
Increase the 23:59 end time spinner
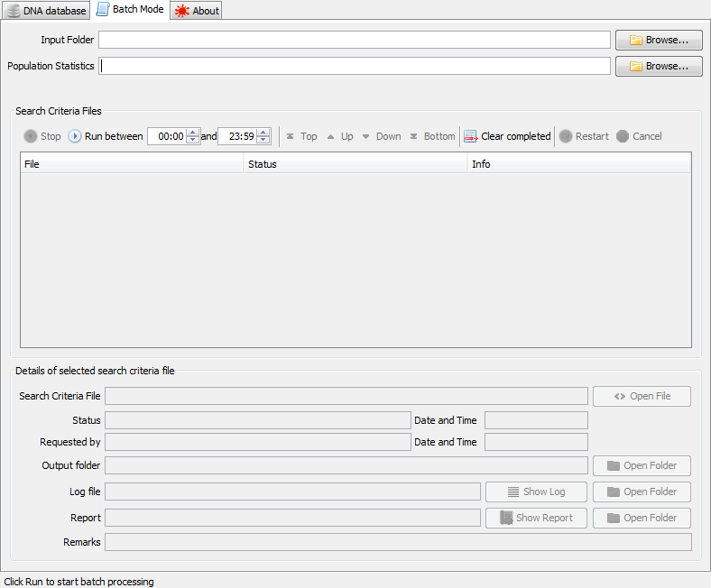[x=263, y=133]
